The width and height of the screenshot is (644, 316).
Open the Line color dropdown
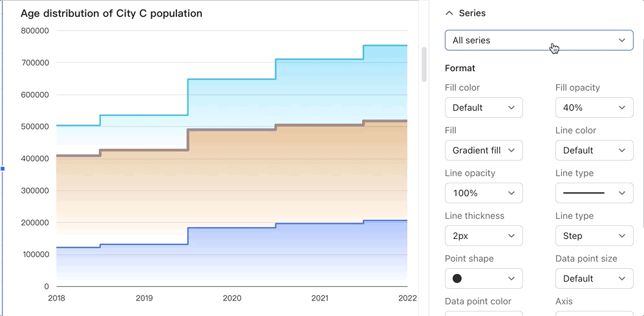tap(594, 150)
